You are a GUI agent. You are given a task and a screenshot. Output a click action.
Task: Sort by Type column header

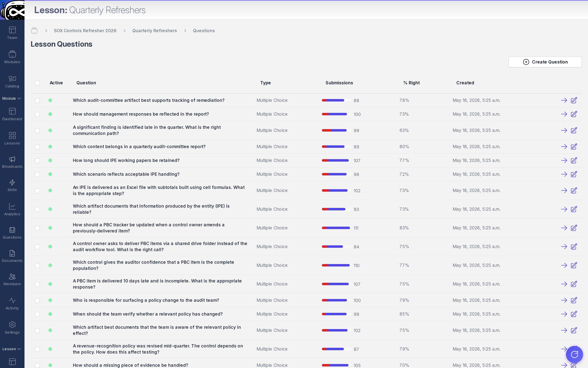265,83
